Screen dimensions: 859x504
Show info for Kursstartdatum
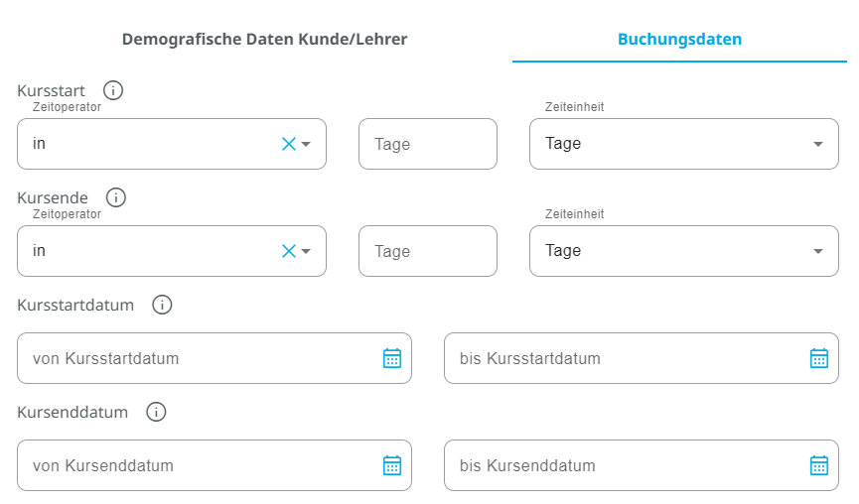click(162, 305)
